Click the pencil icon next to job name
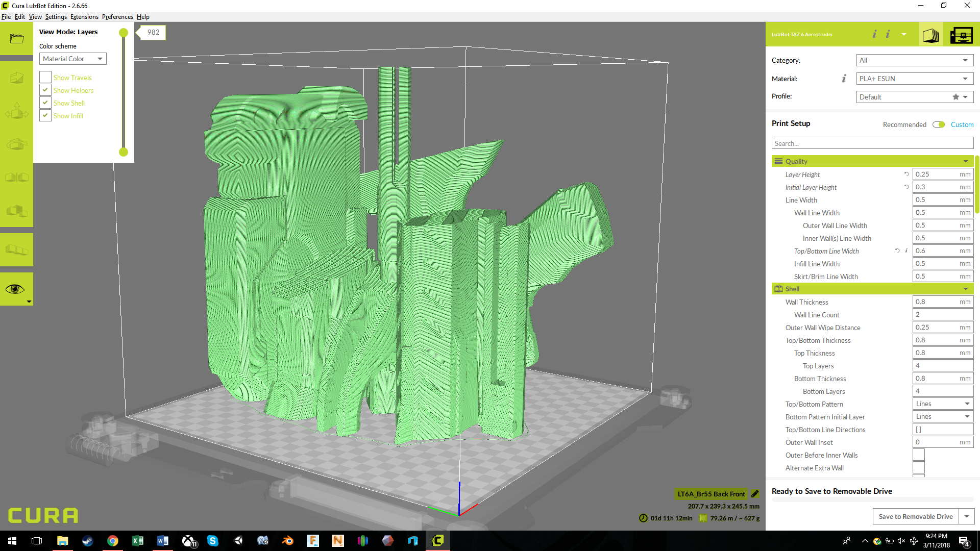This screenshot has width=980, height=551. 755,494
